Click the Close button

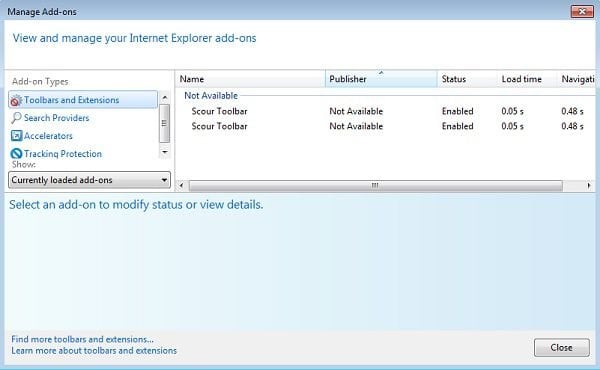click(x=562, y=347)
